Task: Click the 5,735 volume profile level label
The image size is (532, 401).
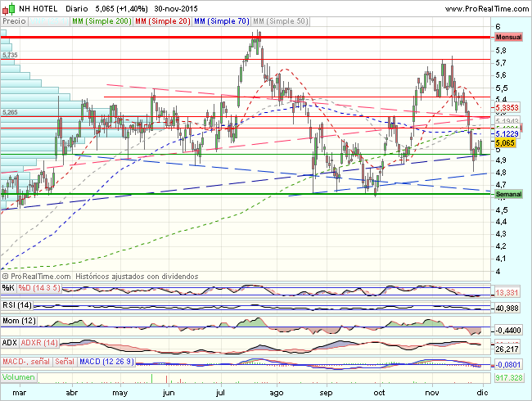Action: (10, 54)
